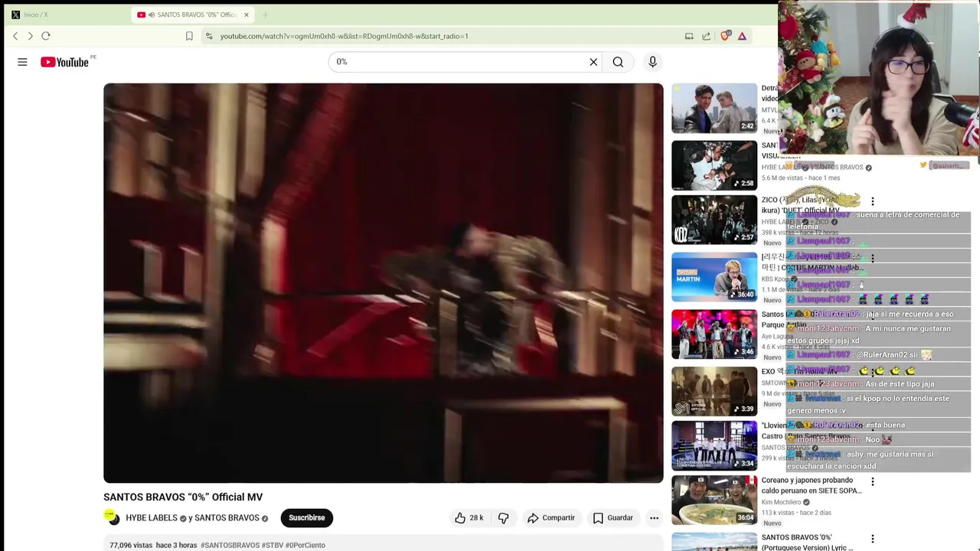Open the Lloviendo 3:34 thumbnail
Screen dimensions: 980x551
click(x=714, y=446)
